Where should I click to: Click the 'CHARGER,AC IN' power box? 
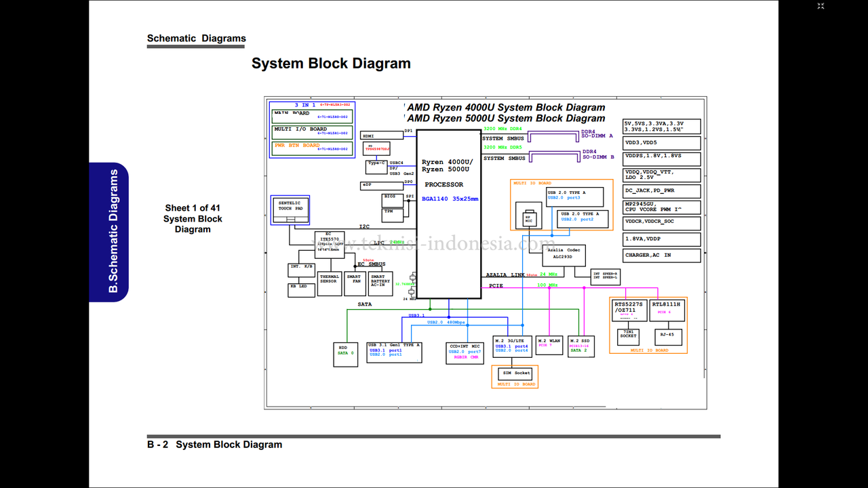coord(663,256)
